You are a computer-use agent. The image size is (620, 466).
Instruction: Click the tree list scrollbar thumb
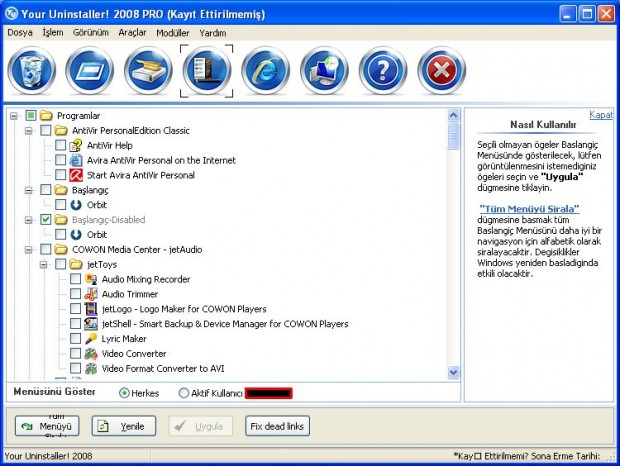(x=454, y=136)
